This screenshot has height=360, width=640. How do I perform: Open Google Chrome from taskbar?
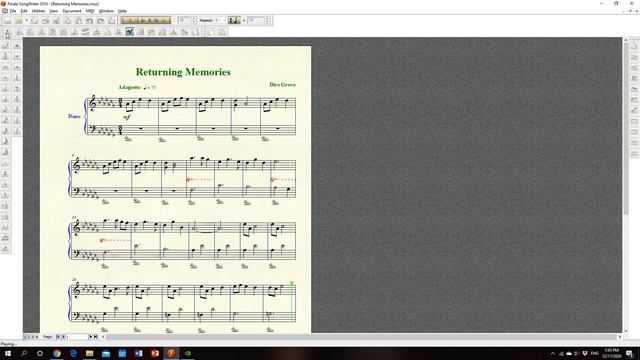click(57, 353)
